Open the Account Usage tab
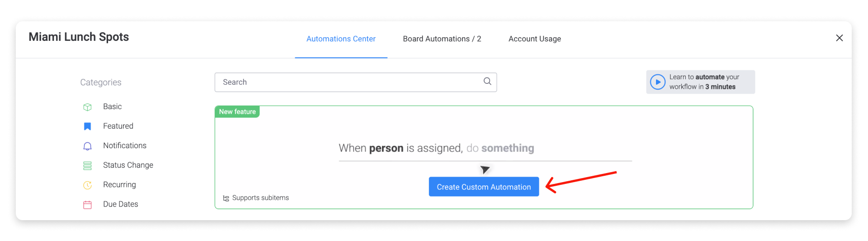This screenshot has width=868, height=241. tap(534, 39)
